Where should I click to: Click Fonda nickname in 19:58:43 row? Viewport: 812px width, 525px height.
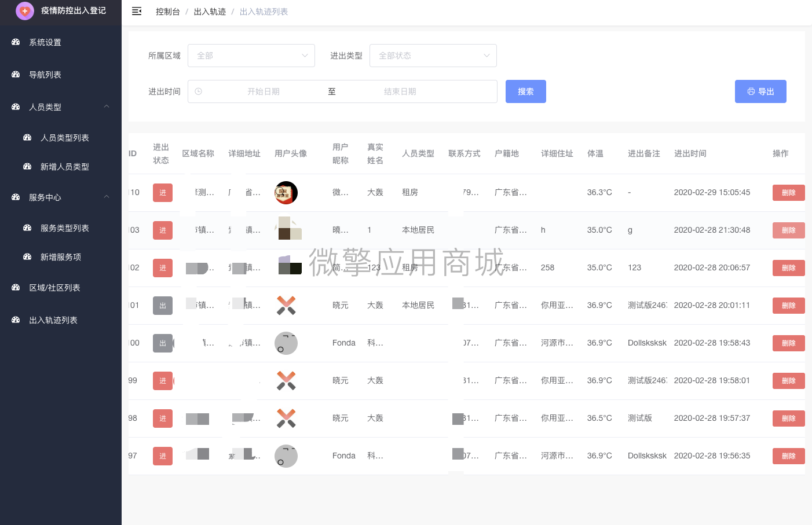point(344,343)
